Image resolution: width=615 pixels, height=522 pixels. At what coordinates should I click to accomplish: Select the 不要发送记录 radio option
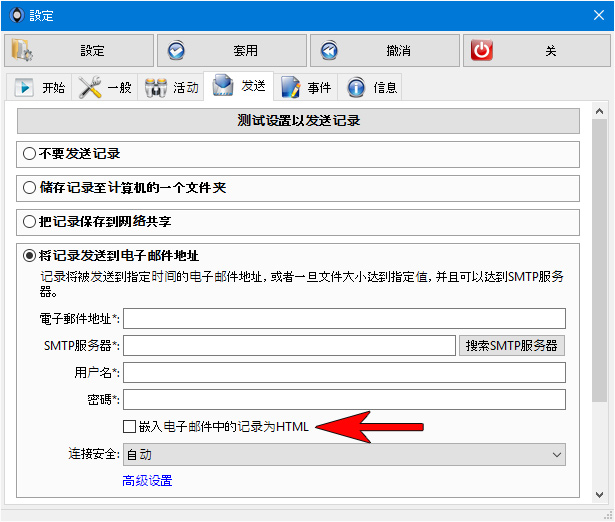point(29,153)
